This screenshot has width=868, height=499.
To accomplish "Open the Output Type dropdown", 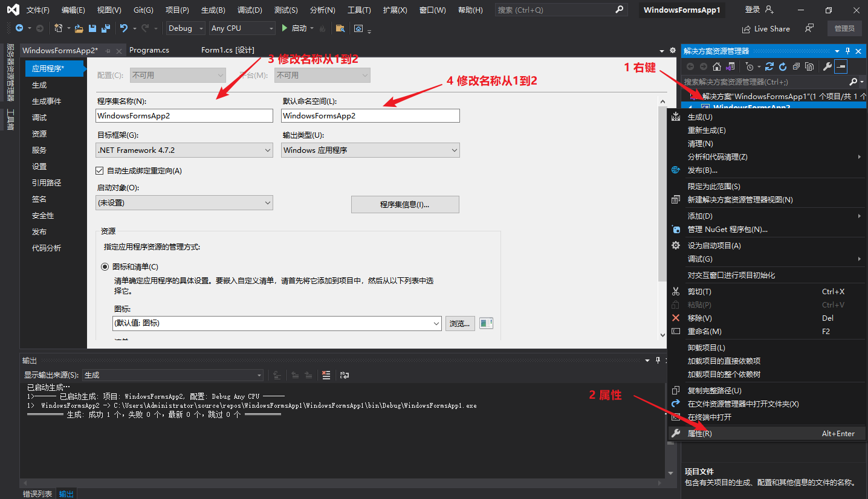I will 370,150.
